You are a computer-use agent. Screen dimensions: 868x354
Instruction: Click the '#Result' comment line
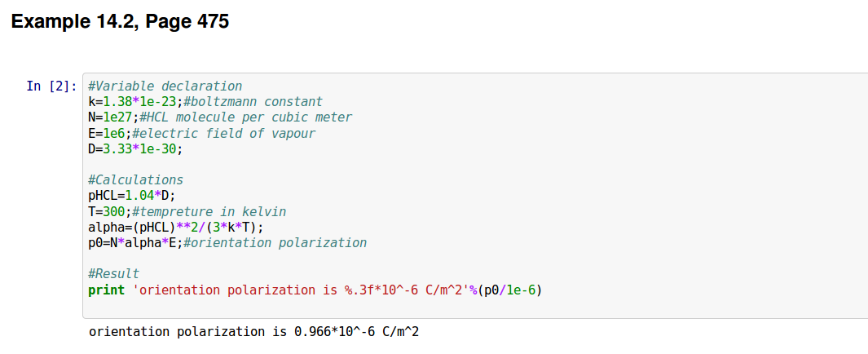point(114,274)
